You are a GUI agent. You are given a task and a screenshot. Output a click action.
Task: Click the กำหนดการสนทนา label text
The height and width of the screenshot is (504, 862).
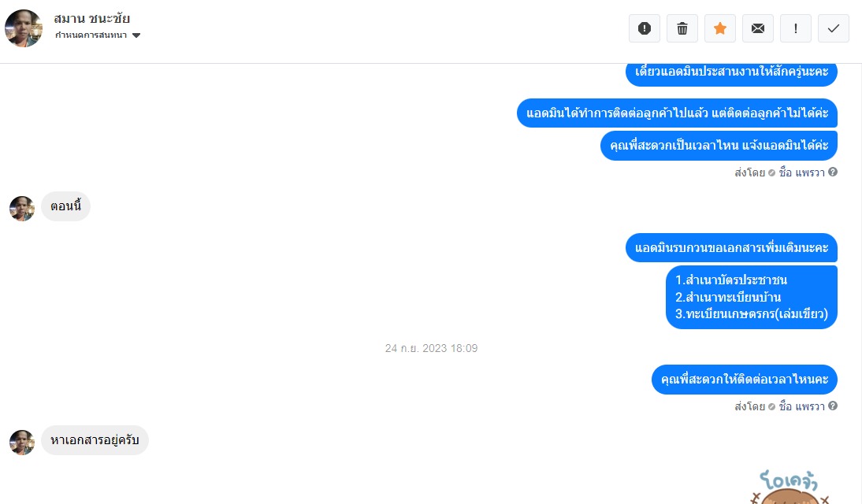click(x=91, y=35)
